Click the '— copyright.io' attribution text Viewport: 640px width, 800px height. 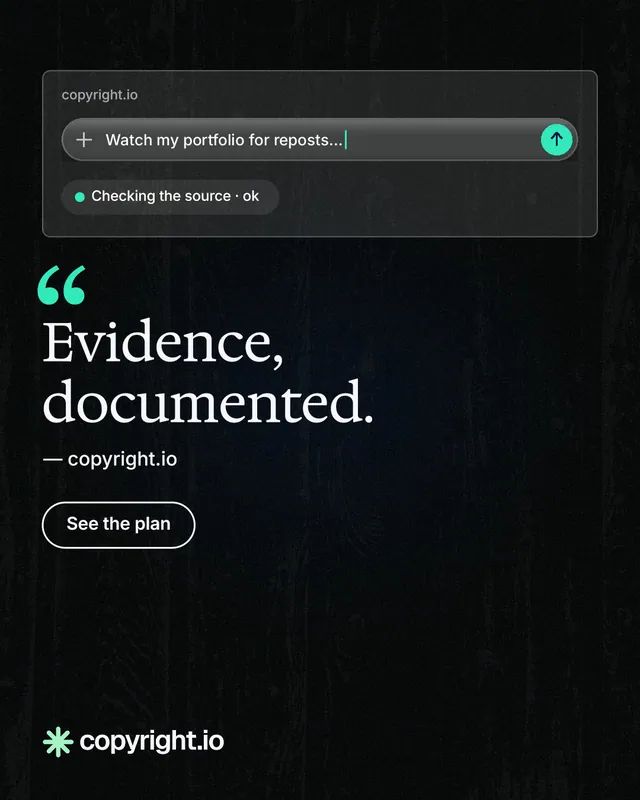(x=110, y=459)
